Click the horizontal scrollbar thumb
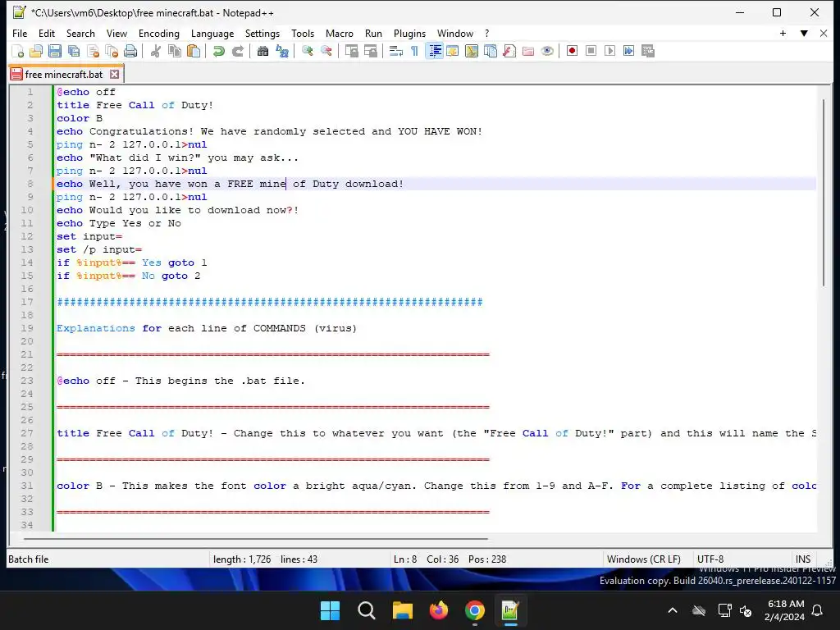 click(255, 538)
